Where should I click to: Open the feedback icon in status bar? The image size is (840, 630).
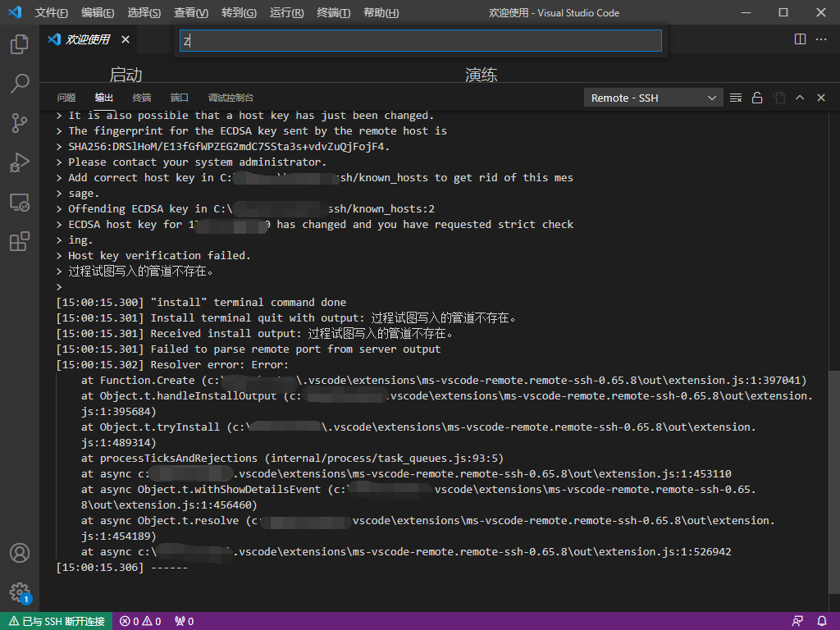click(x=797, y=621)
